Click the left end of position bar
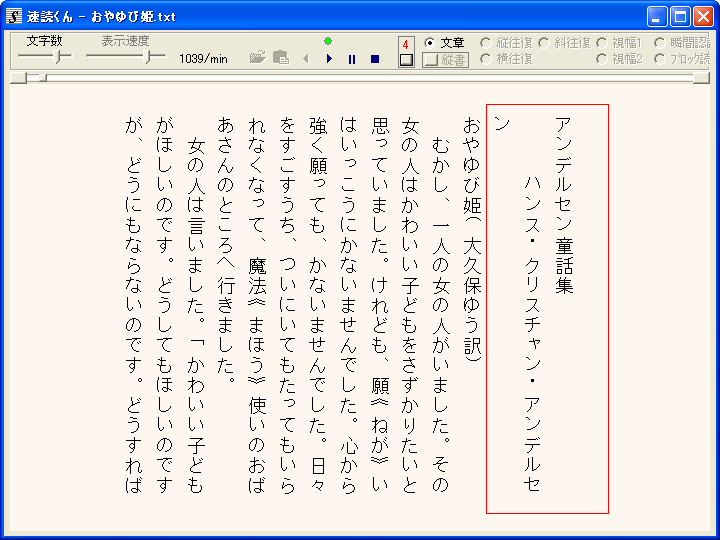 (18, 78)
